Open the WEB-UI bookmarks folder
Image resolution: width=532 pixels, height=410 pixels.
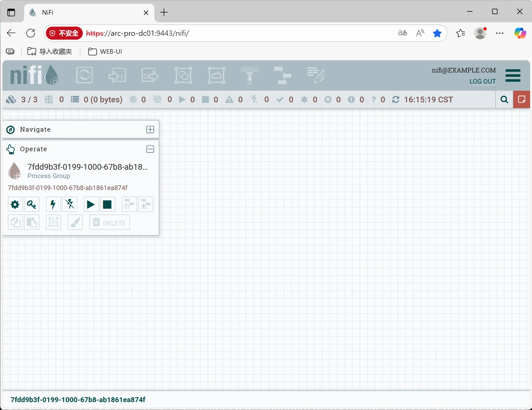105,52
